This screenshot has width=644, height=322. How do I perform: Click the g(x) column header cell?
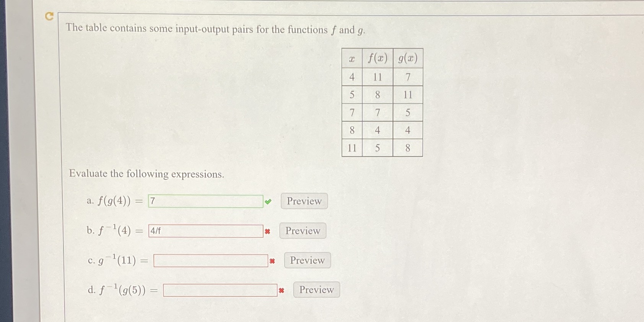pyautogui.click(x=407, y=59)
